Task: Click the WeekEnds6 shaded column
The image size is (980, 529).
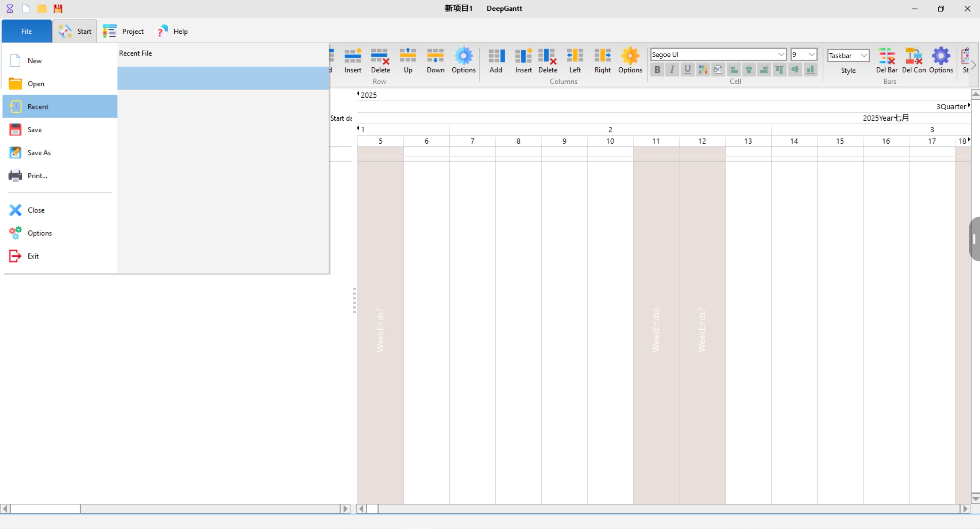Action: [x=656, y=325]
